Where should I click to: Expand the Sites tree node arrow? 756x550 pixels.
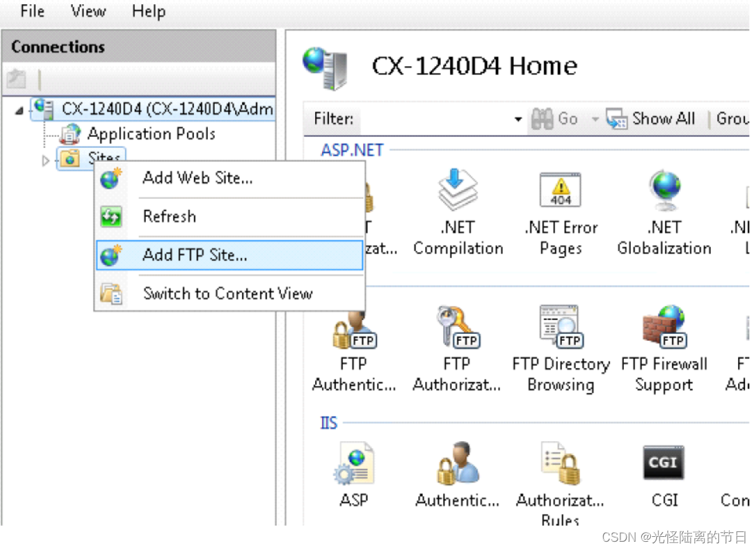[x=46, y=160]
